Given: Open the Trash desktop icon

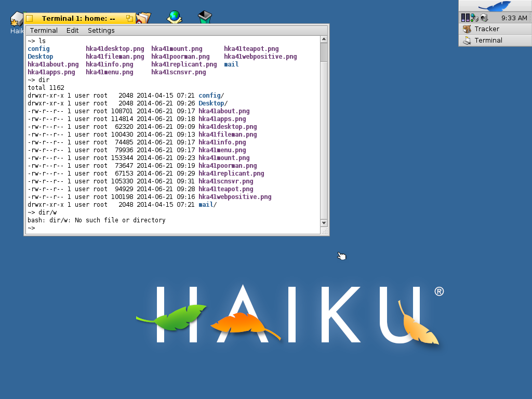Looking at the screenshot, I should pyautogui.click(x=205, y=17).
